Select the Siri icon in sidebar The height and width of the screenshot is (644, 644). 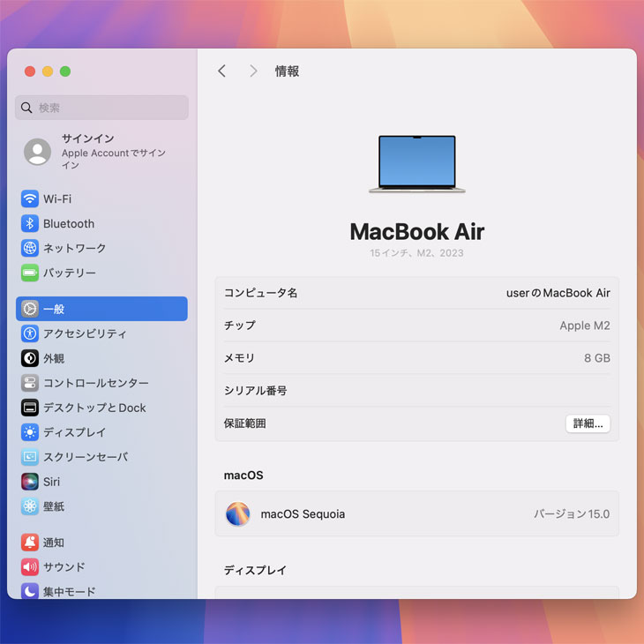pos(30,482)
